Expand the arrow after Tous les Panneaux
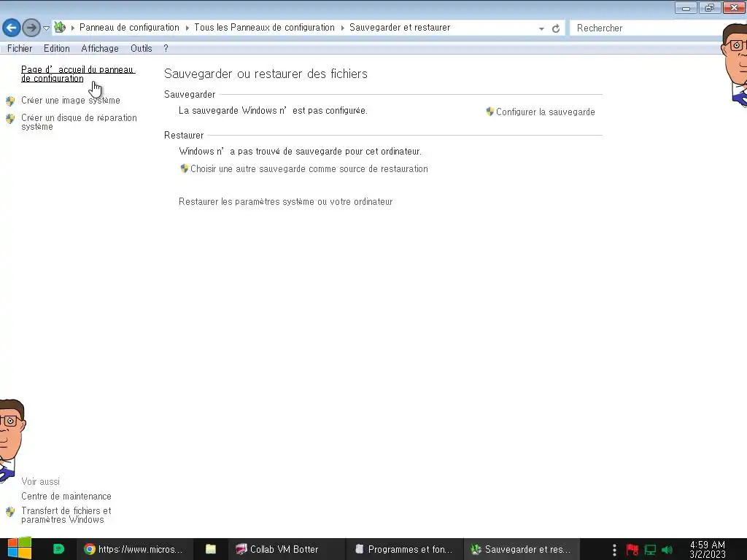747x560 pixels. (343, 28)
